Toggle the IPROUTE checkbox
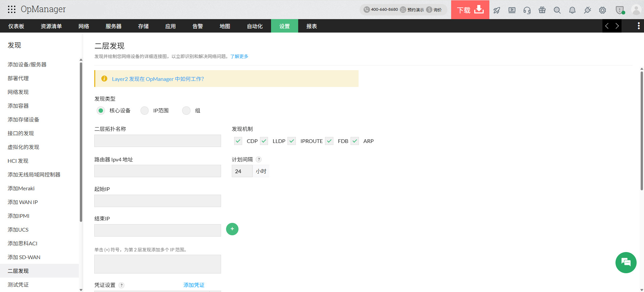The width and height of the screenshot is (644, 292). tap(292, 141)
